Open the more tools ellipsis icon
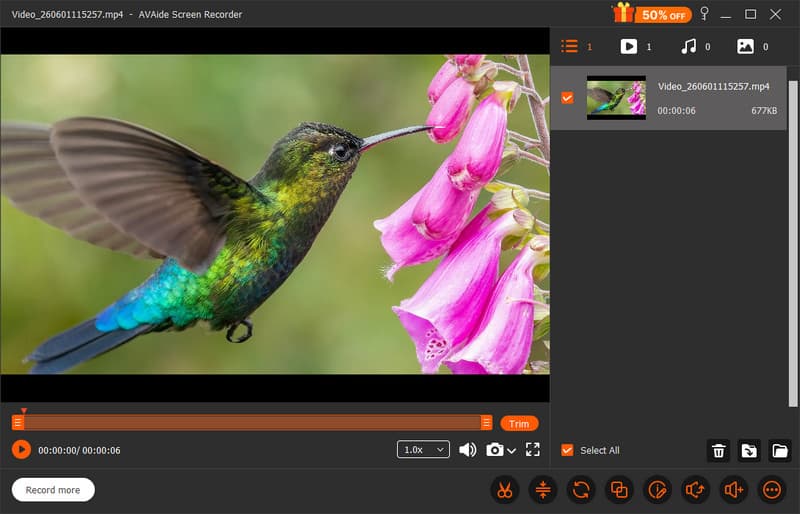The width and height of the screenshot is (800, 514). (x=771, y=490)
